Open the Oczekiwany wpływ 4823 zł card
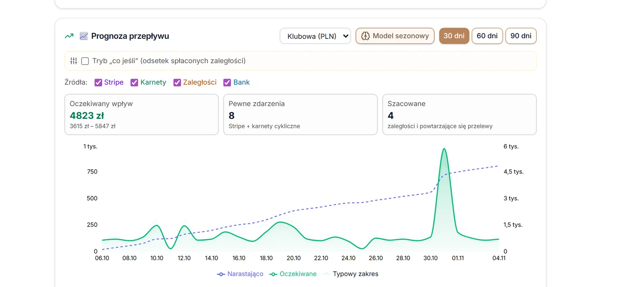 click(x=141, y=114)
